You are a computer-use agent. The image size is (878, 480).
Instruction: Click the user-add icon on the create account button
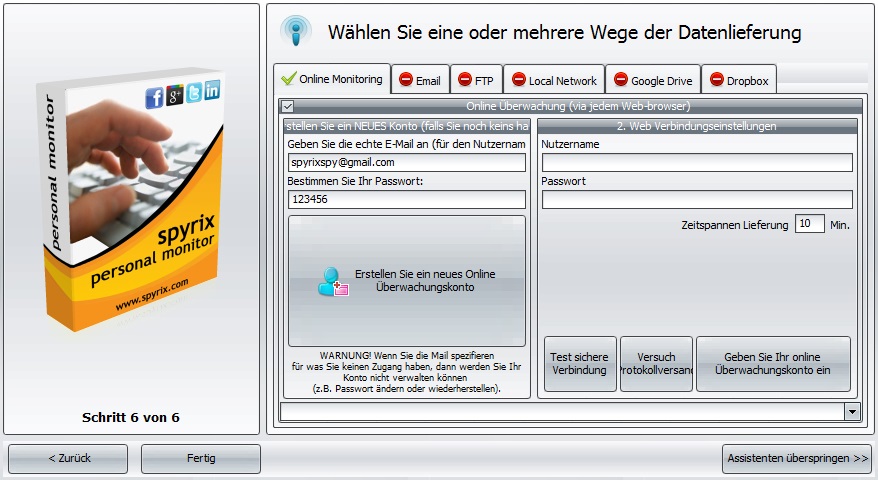point(333,281)
